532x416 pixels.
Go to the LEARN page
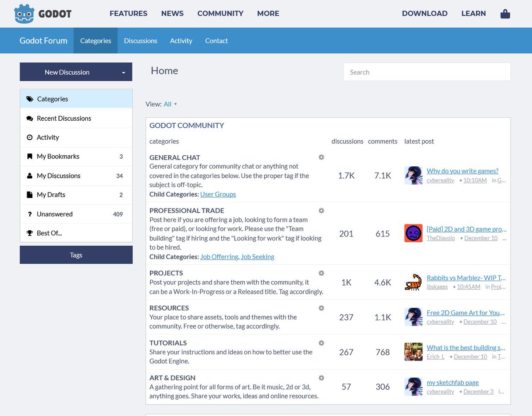point(473,14)
